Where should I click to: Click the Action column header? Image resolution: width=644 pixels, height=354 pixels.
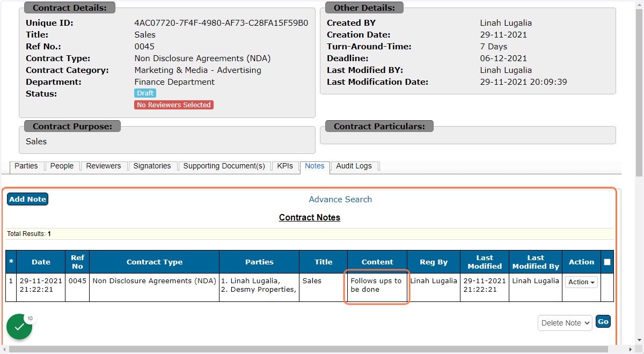click(582, 262)
